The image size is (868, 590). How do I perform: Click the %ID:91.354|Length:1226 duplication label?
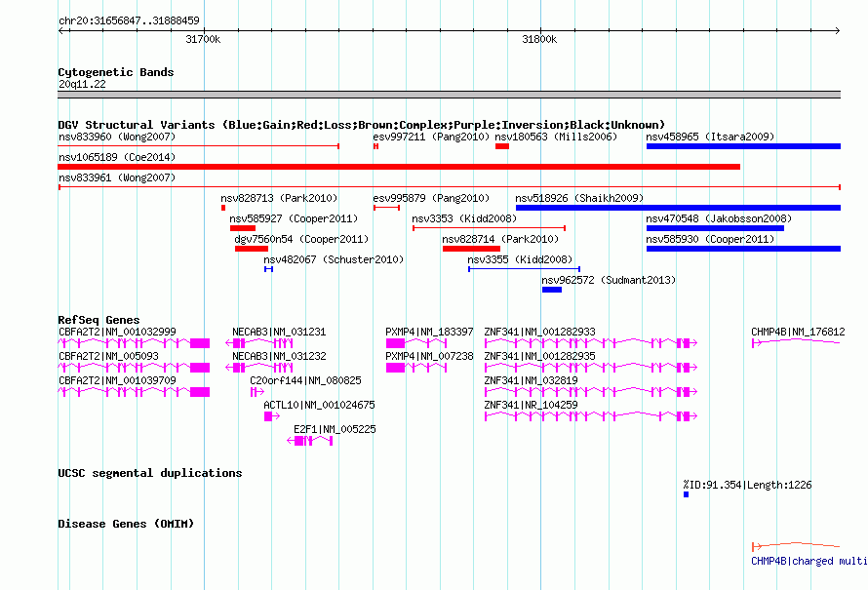pos(747,485)
